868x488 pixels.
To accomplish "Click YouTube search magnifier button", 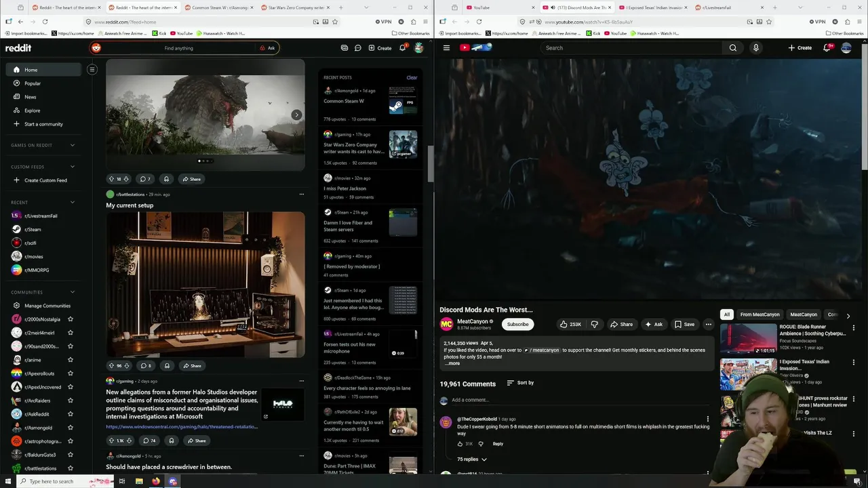I will pyautogui.click(x=733, y=47).
